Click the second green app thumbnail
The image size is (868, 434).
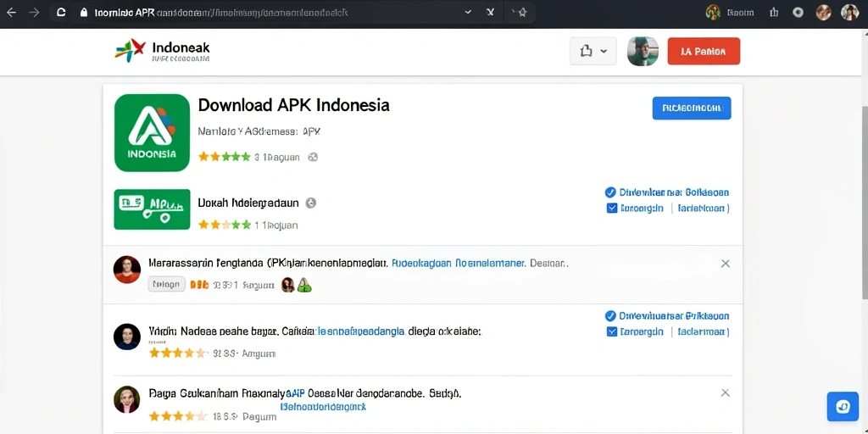(153, 209)
